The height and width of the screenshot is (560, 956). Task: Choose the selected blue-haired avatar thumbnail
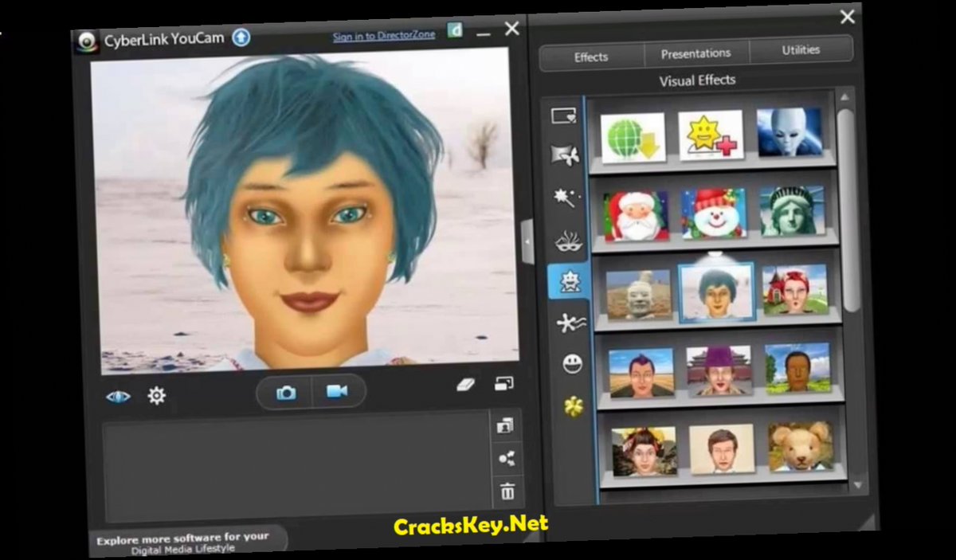[x=716, y=292]
